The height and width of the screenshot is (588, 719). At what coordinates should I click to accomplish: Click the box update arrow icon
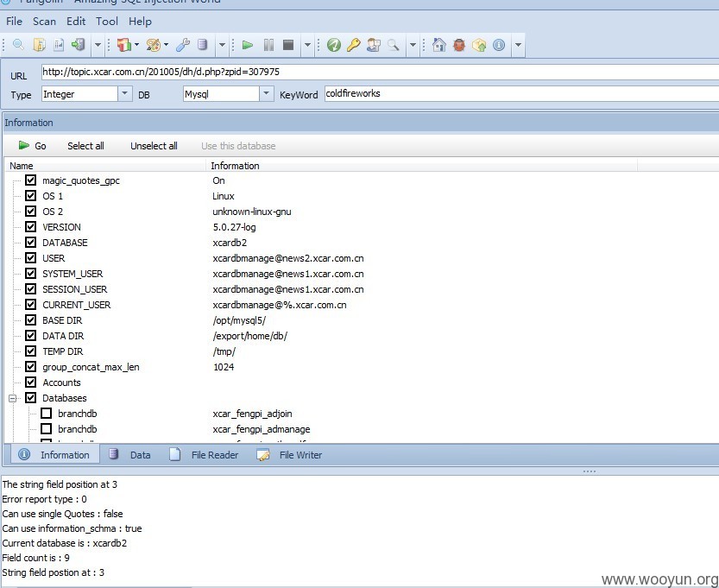click(479, 45)
